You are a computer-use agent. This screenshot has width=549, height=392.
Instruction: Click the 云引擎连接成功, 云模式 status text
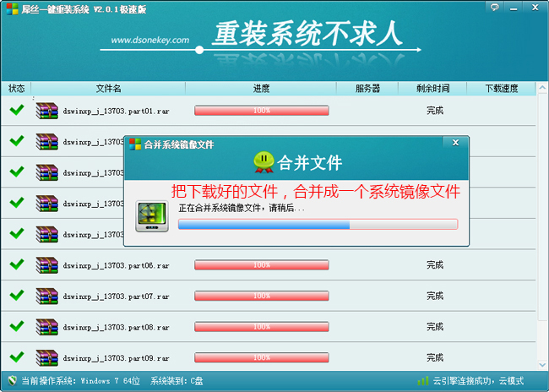click(478, 381)
